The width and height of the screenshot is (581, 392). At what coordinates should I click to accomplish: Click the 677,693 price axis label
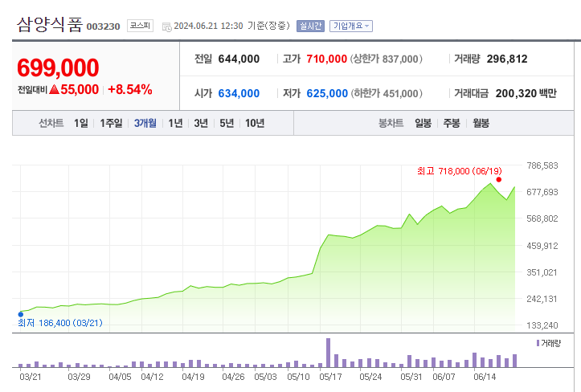[x=542, y=192]
